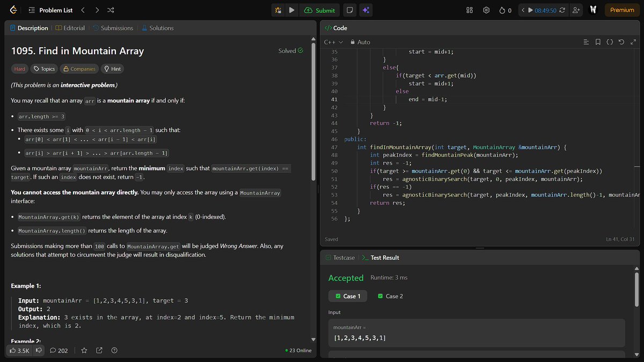
Task: Open the sticky notes icon
Action: (349, 10)
